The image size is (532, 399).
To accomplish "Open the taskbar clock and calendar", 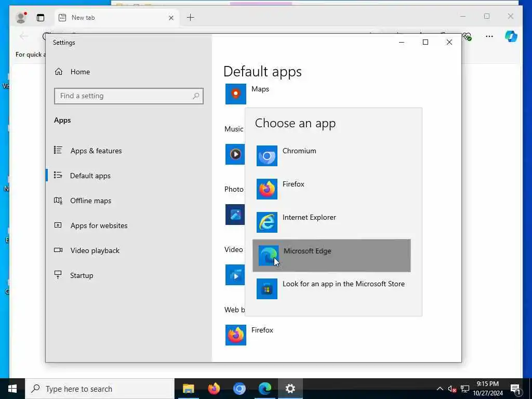I will coord(488,389).
